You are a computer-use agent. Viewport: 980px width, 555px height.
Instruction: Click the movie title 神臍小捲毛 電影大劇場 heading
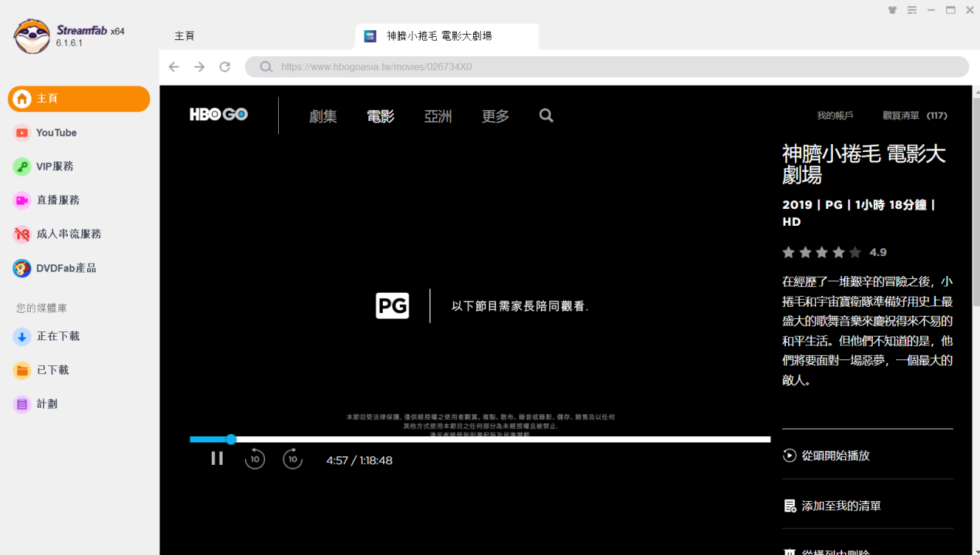(864, 164)
